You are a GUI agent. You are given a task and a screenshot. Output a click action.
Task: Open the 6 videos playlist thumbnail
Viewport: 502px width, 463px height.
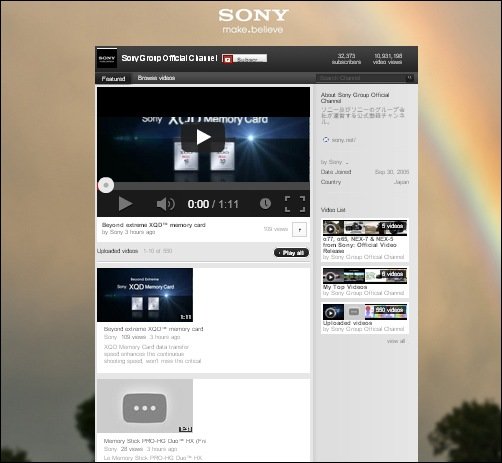click(x=365, y=276)
